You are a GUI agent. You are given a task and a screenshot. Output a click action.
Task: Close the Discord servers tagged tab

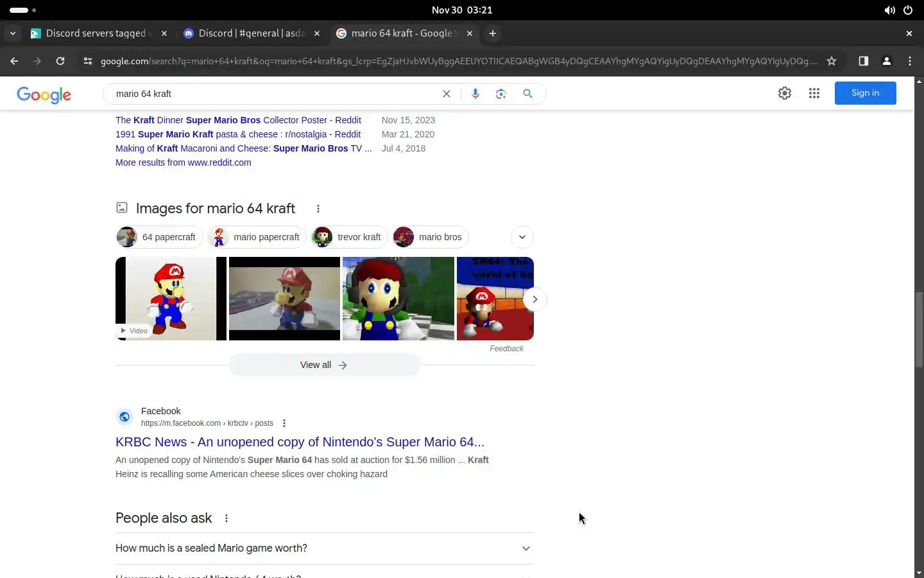tap(164, 33)
